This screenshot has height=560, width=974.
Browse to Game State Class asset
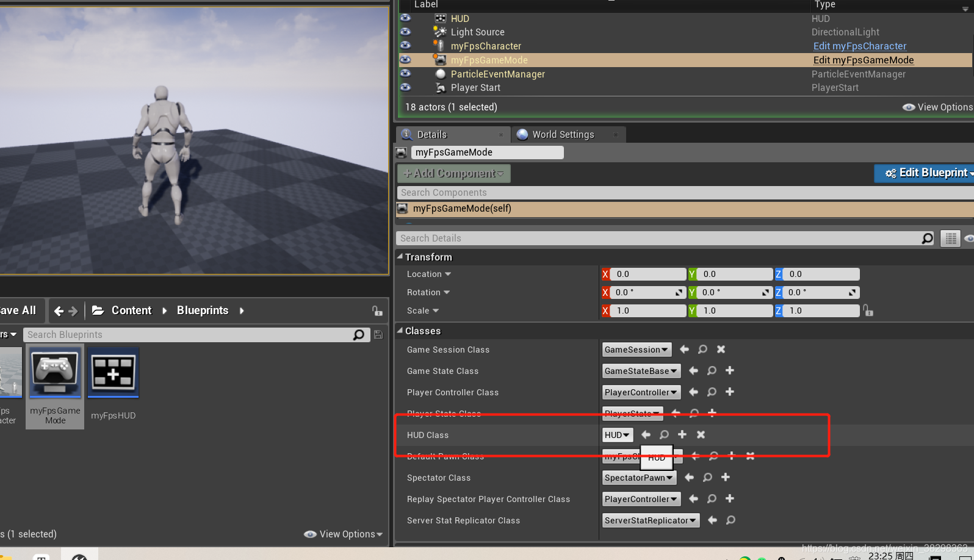(x=712, y=371)
